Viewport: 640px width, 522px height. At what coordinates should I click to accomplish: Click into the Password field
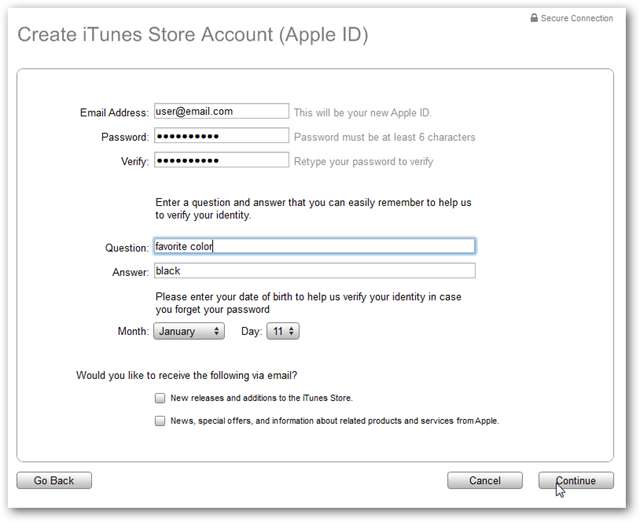pos(221,135)
